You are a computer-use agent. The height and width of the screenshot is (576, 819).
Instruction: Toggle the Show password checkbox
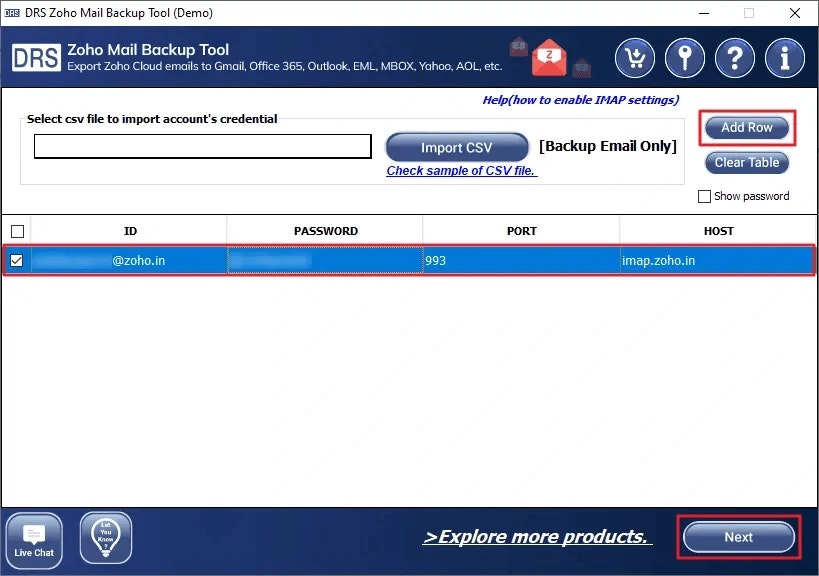point(704,196)
